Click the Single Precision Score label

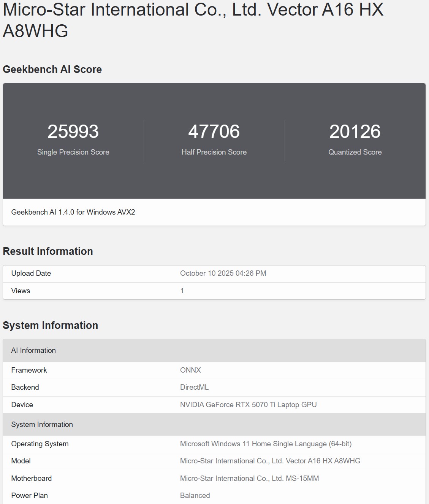coord(73,152)
